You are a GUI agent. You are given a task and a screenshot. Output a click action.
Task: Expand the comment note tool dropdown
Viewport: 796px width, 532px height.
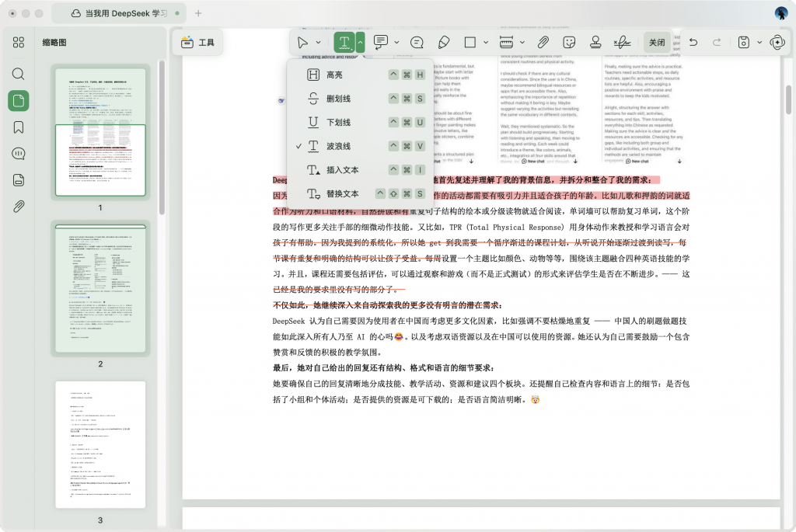(x=396, y=43)
